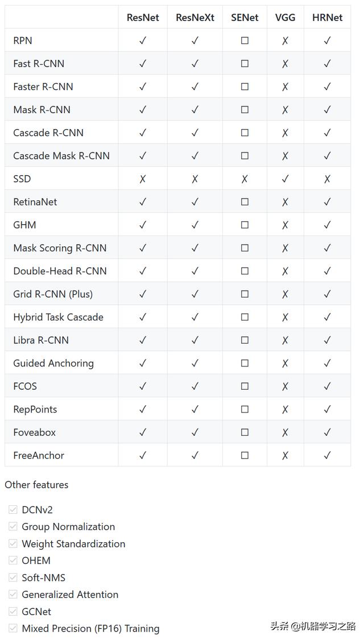Click the VGG check mark in the SSD row
This screenshot has width=364, height=639.
pos(285,179)
